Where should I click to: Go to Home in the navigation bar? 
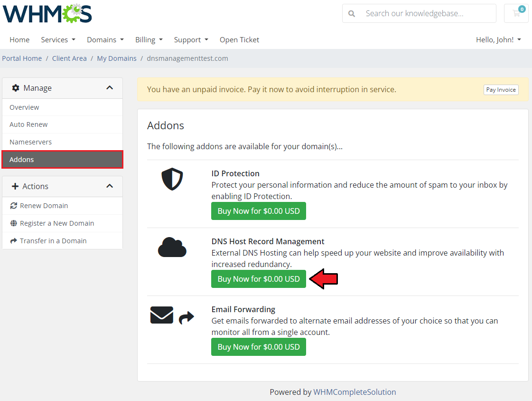[19, 40]
